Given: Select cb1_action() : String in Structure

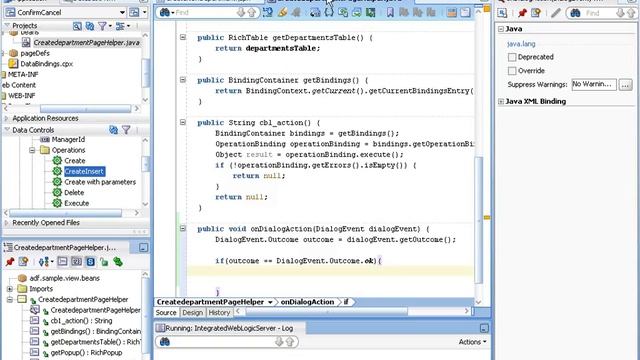Looking at the screenshot, I should click(81, 321).
